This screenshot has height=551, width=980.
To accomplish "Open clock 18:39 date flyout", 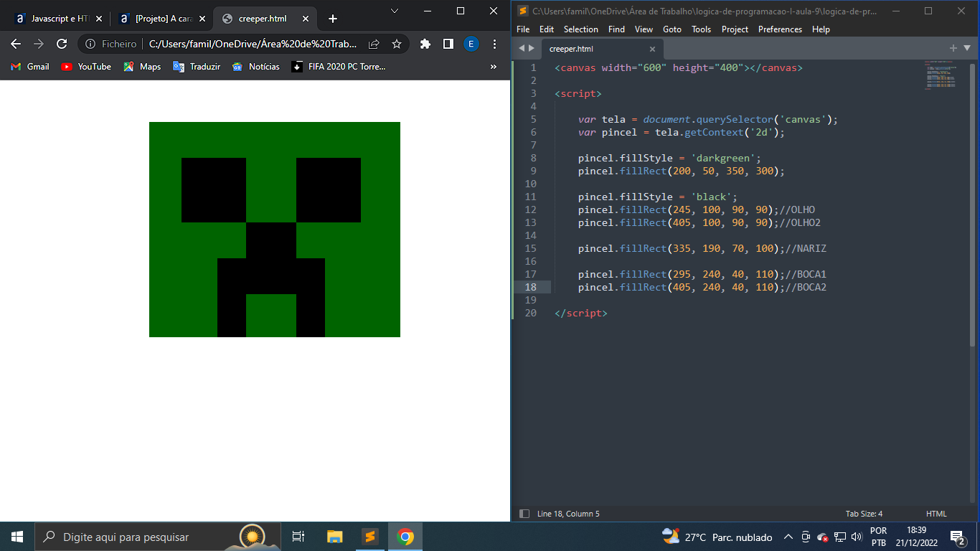I will [x=916, y=537].
